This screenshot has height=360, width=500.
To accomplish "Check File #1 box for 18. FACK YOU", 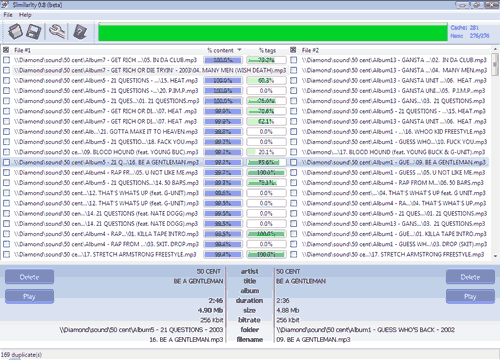I will tap(6, 142).
